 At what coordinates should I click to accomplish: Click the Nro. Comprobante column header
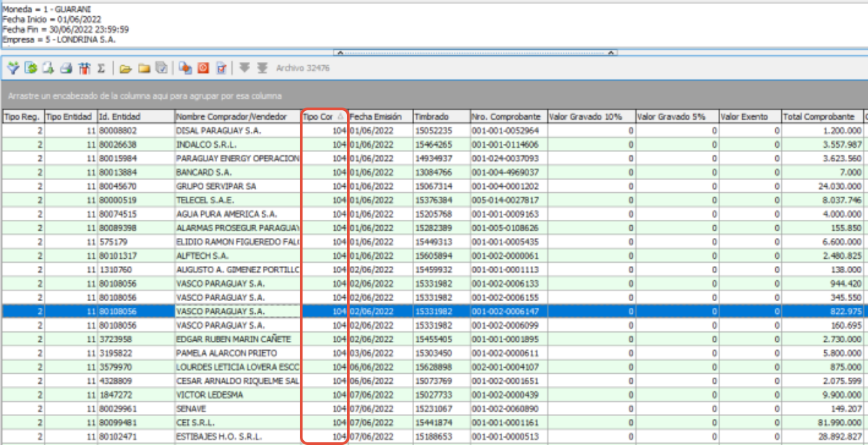pyautogui.click(x=508, y=116)
